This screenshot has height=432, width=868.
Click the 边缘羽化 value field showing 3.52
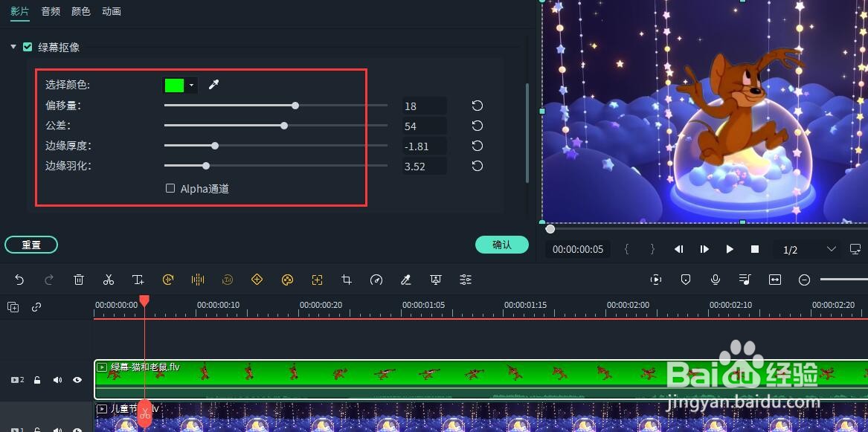[x=424, y=166]
